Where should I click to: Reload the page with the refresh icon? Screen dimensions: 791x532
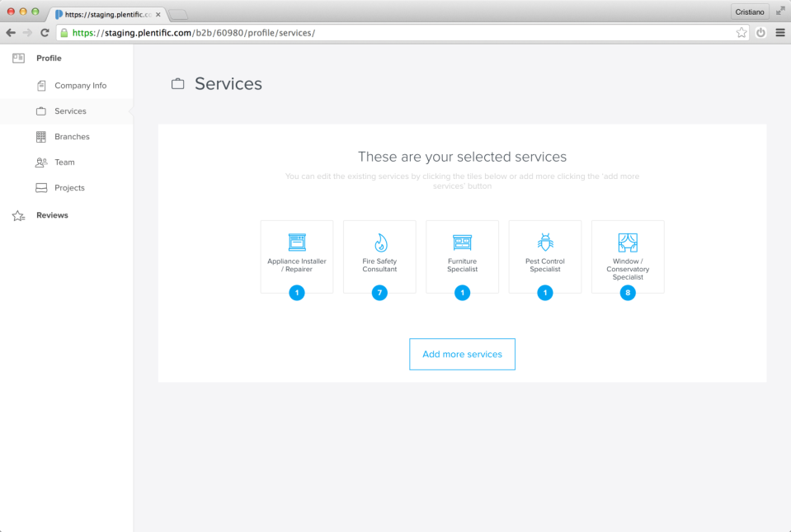pyautogui.click(x=45, y=33)
